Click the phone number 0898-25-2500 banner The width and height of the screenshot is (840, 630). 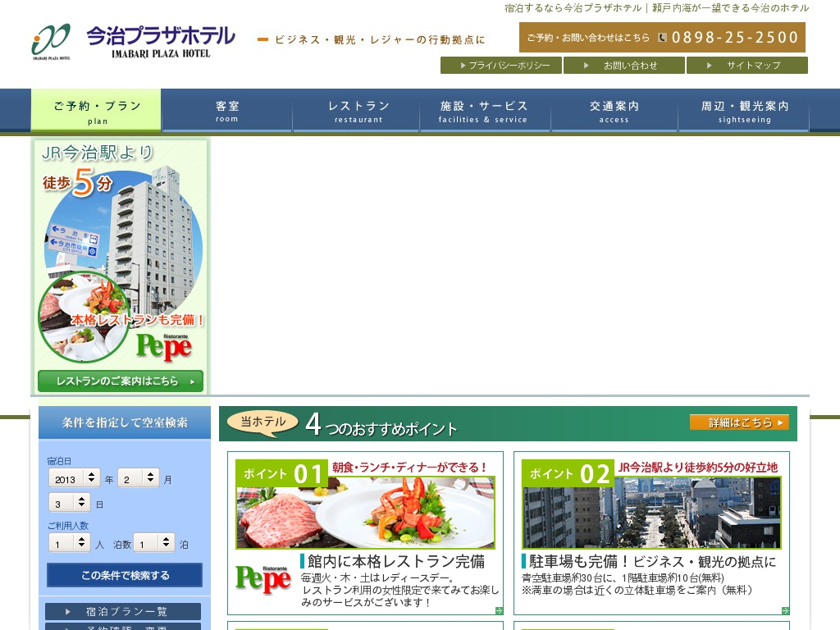point(662,38)
